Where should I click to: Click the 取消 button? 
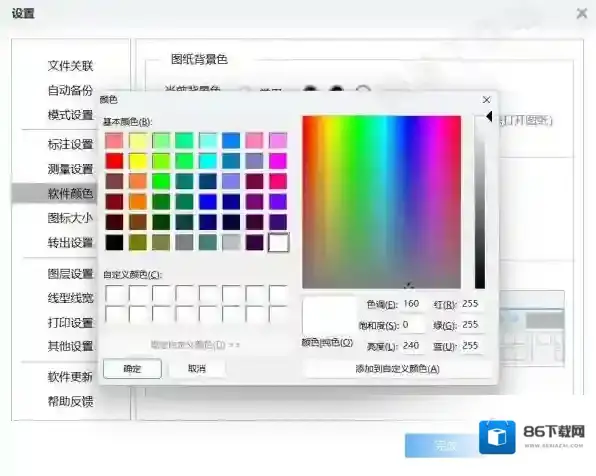point(197,368)
